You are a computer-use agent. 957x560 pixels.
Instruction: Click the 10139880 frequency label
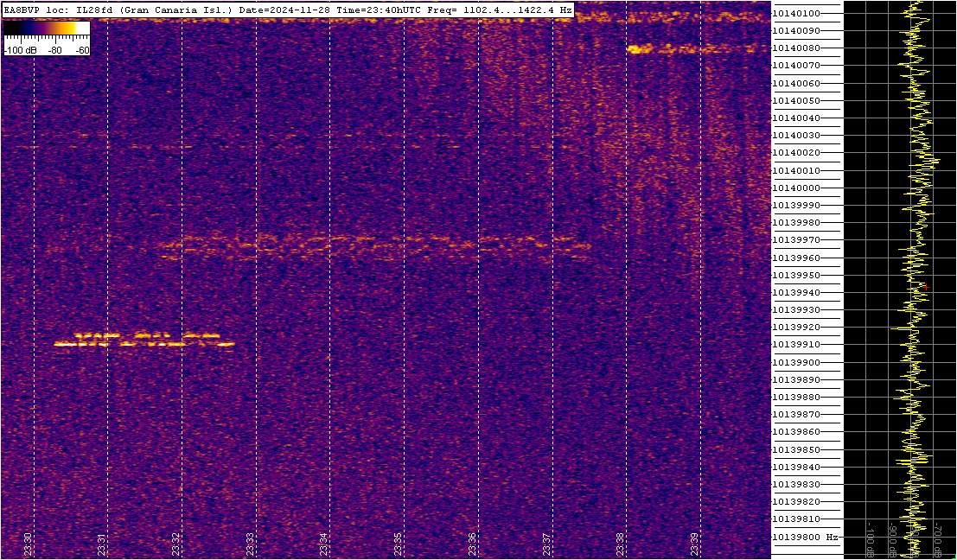tap(795, 398)
